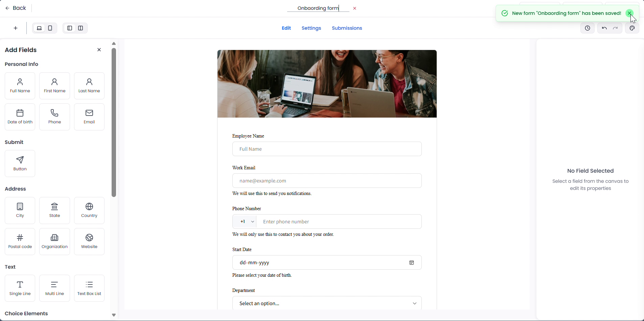Click the date of birth help text
Screen dimensions: 644x321
(x=262, y=275)
